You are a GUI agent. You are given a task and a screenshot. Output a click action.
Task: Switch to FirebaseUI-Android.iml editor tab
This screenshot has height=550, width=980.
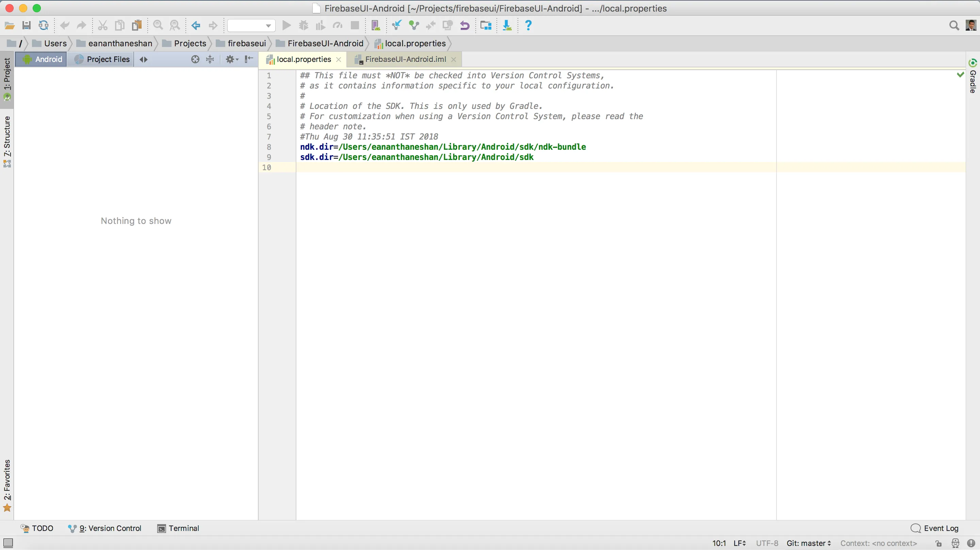[x=405, y=59]
